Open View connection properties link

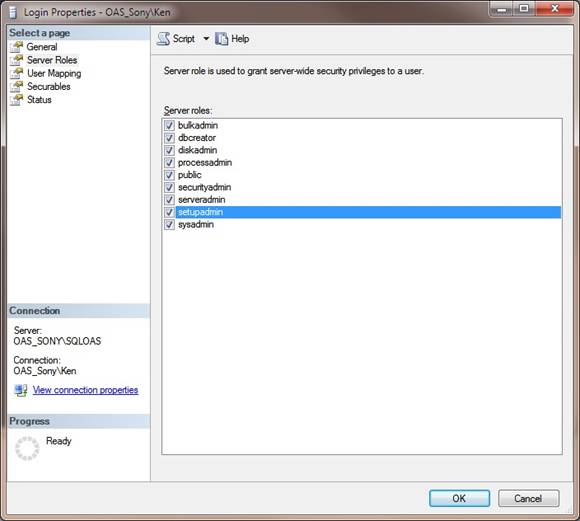(x=85, y=390)
